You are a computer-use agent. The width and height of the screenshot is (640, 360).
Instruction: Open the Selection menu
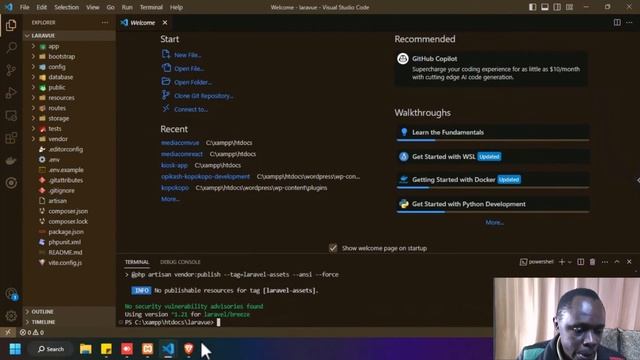coord(67,7)
